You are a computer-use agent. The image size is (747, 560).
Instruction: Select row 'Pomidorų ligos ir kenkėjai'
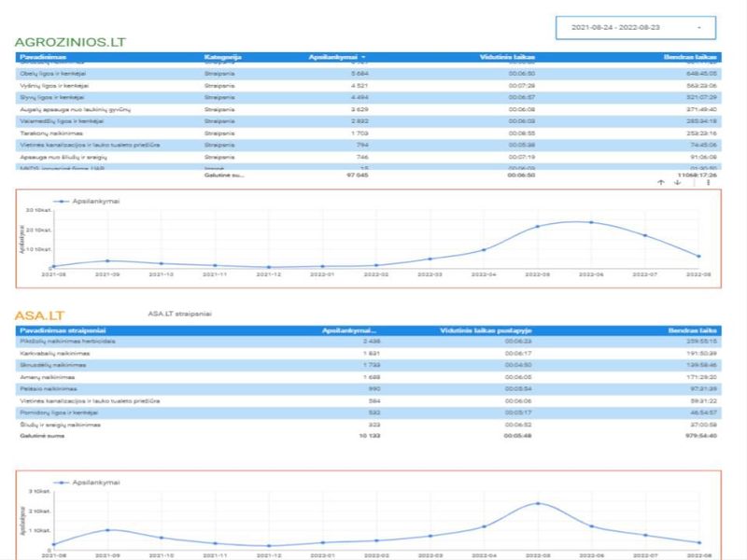pyautogui.click(x=368, y=413)
